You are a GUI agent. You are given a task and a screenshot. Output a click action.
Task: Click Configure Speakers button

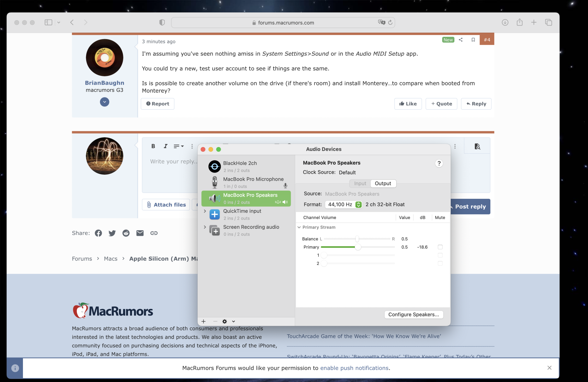pos(414,315)
